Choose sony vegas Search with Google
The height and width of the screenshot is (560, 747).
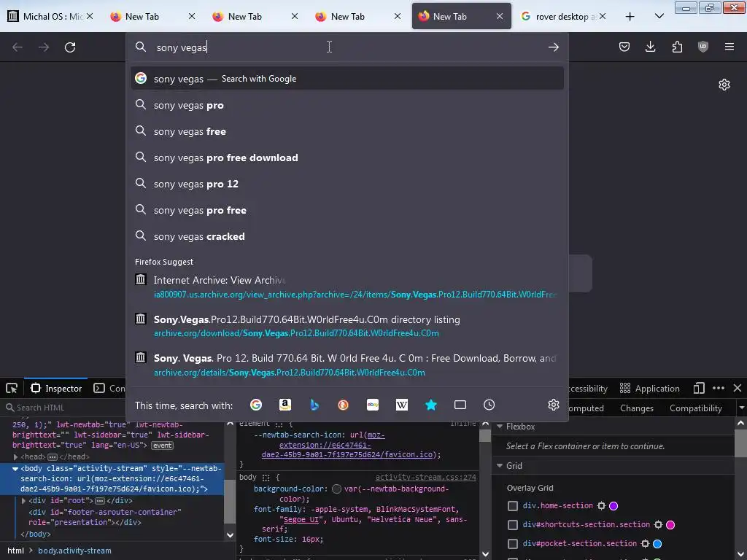tap(347, 79)
